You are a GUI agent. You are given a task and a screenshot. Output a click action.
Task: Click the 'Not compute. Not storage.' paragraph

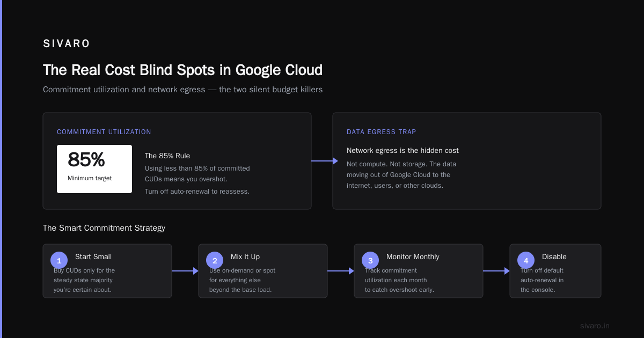coord(401,175)
